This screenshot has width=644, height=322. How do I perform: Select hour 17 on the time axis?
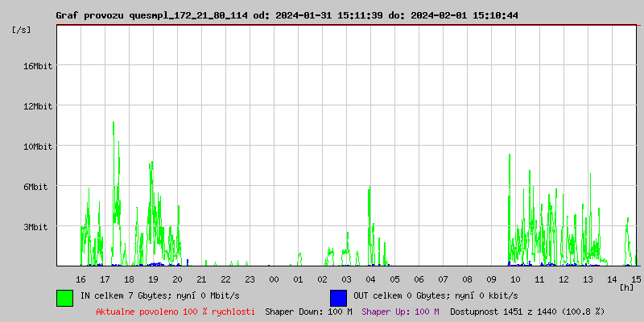[105, 279]
